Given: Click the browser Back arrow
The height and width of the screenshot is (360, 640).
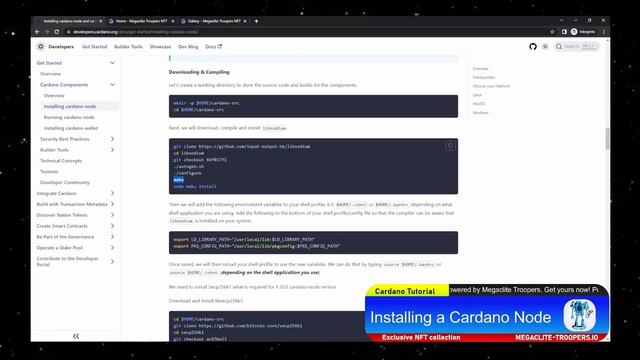Looking at the screenshot, I should (37, 31).
